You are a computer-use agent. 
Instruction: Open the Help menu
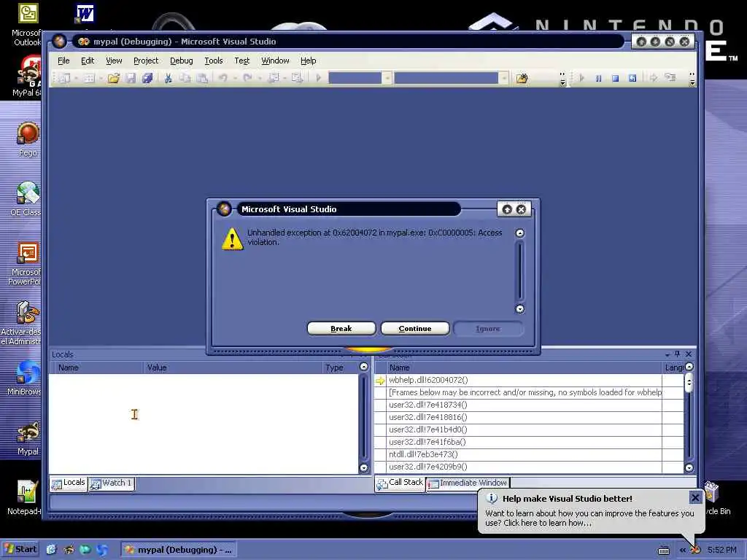pos(309,61)
